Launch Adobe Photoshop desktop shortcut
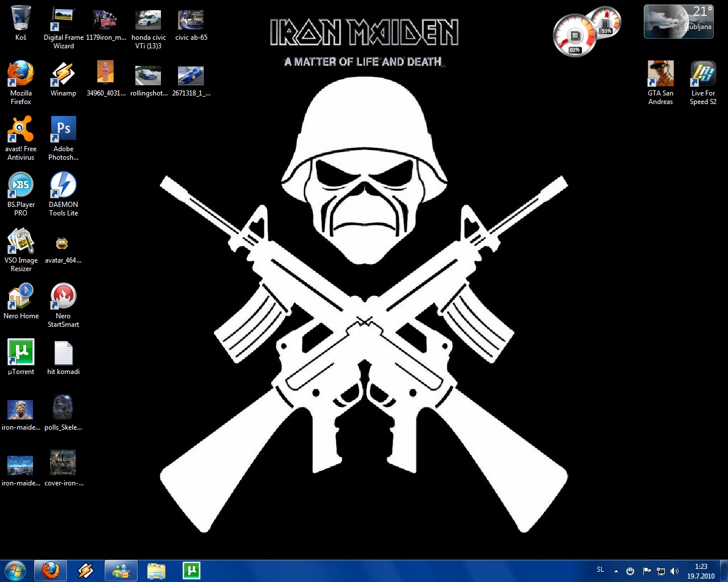 pos(63,138)
